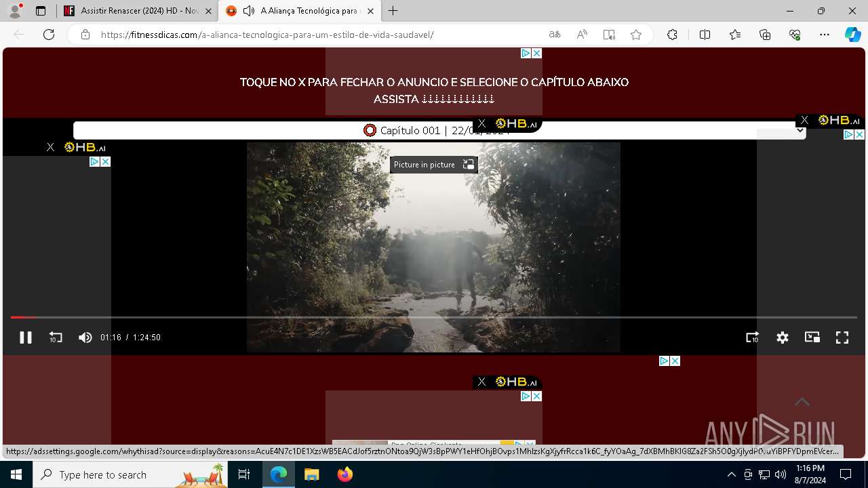The width and height of the screenshot is (868, 488).
Task: Close the HB.ai ad at top right
Action: tap(804, 120)
